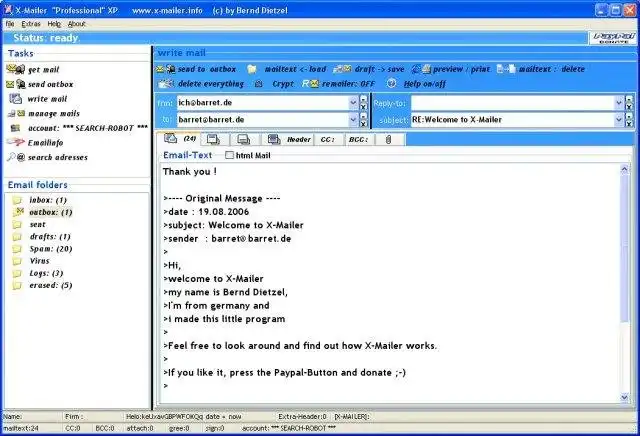Click the account SEARCH-ROBOT icon in Tasks
This screenshot has width=640, height=436.
pos(15,128)
